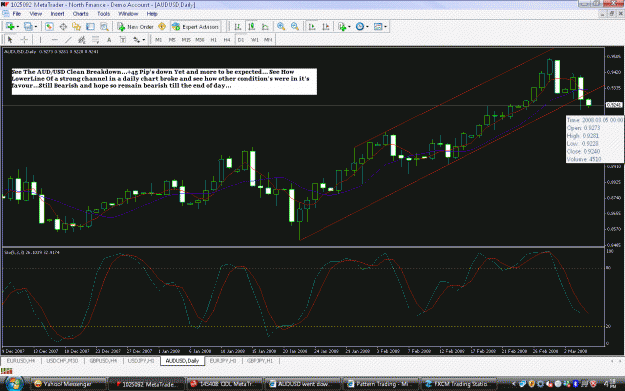
Task: Open the New Chart dropdown arrow
Action: pyautogui.click(x=18, y=27)
